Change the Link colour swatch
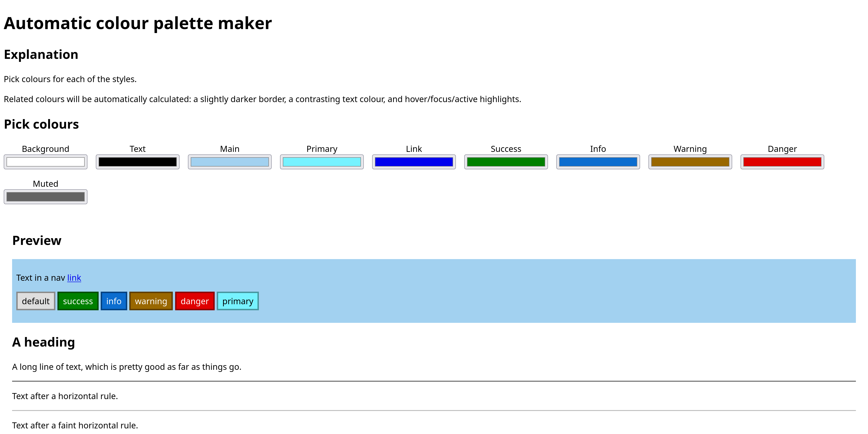Viewport: 868px width, 434px height. click(x=414, y=162)
